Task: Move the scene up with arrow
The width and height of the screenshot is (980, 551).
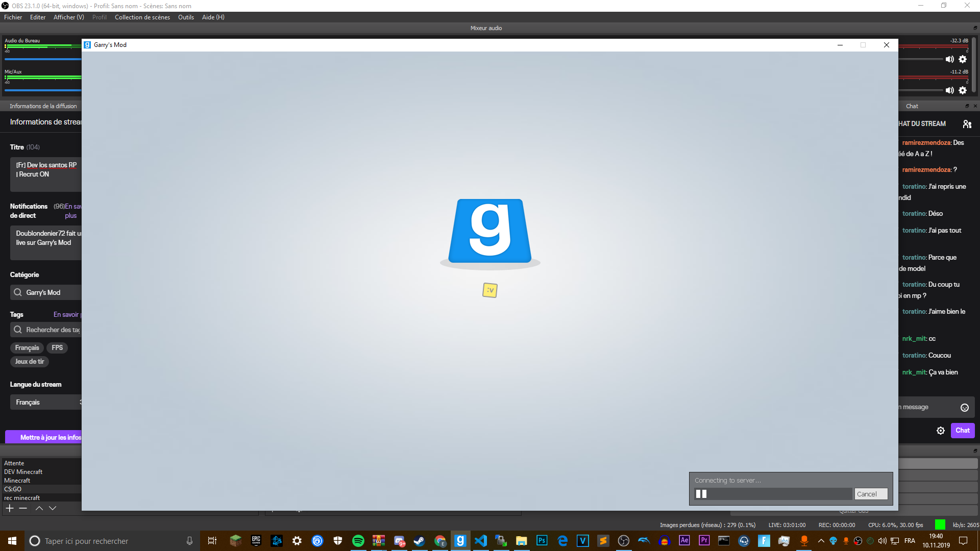Action: [x=39, y=508]
